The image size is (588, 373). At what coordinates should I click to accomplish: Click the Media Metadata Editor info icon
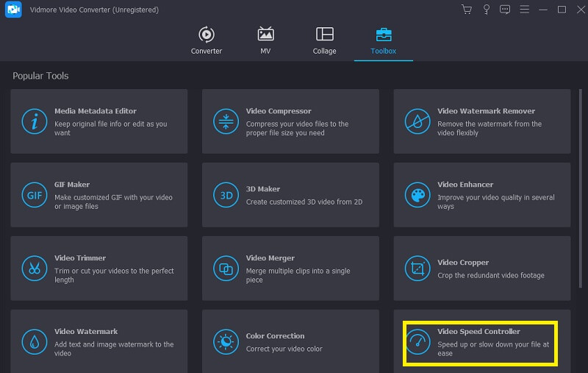(34, 121)
